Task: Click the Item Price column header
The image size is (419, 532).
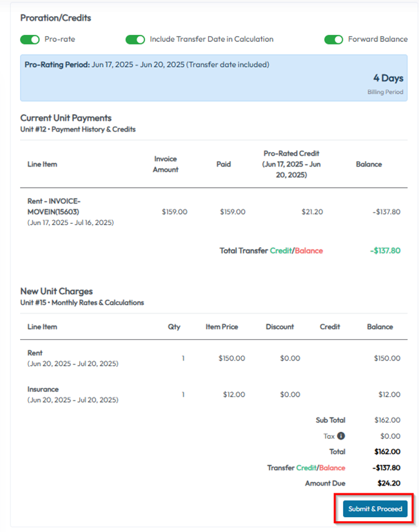Action: pyautogui.click(x=222, y=327)
